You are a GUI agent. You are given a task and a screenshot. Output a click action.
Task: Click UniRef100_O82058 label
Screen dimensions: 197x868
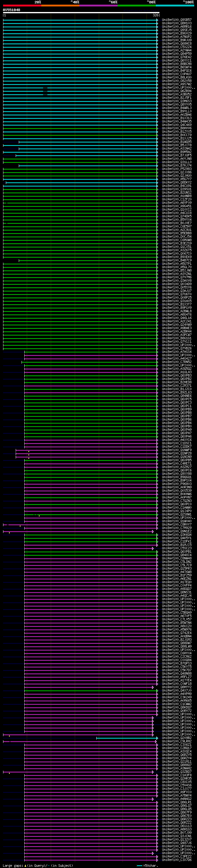click(177, 81)
